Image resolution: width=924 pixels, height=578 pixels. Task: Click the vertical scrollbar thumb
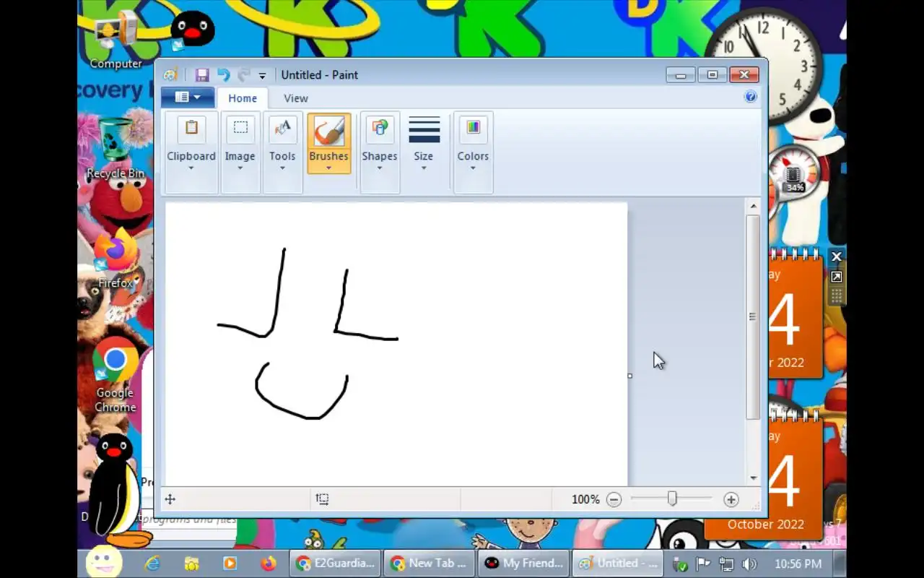click(x=754, y=316)
